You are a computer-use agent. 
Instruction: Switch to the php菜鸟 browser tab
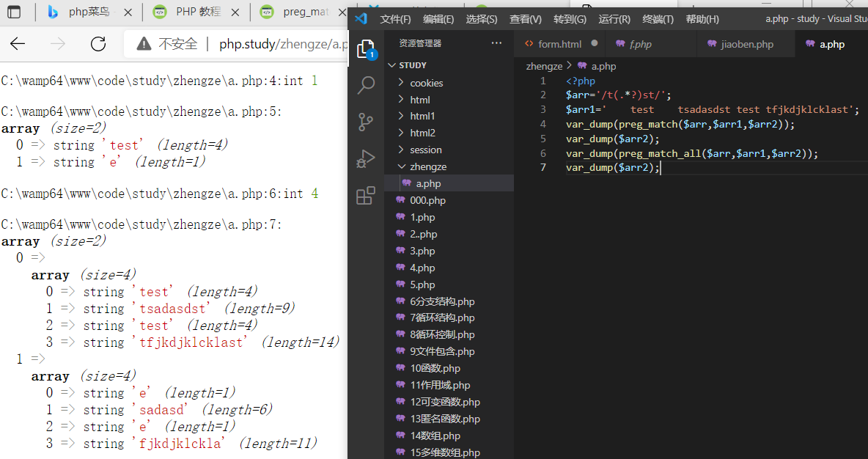[89, 12]
